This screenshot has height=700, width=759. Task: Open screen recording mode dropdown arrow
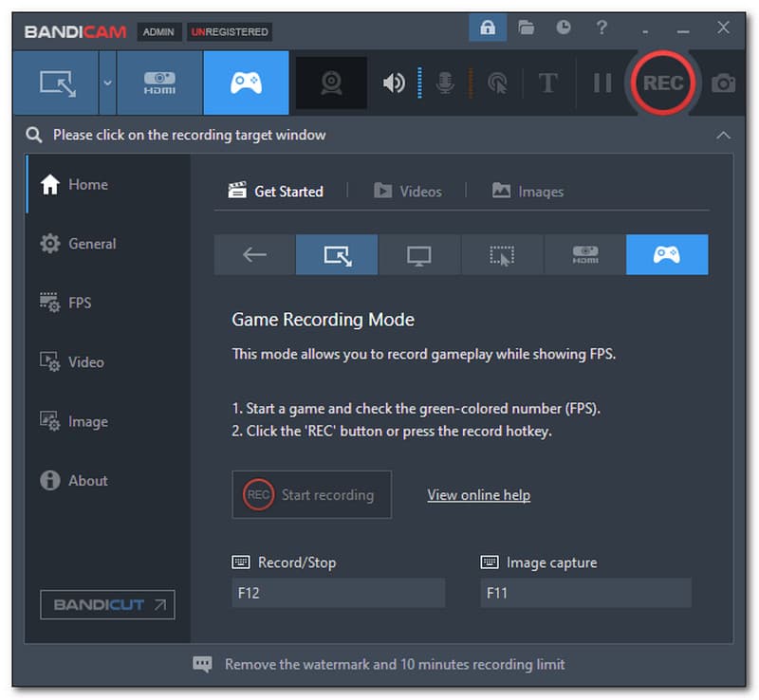point(107,83)
